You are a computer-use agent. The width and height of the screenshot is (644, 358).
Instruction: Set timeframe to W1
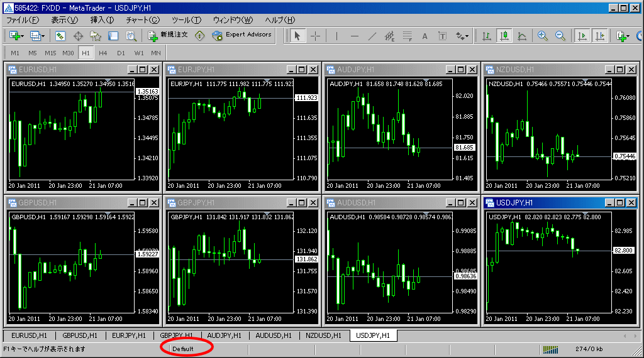(x=139, y=53)
